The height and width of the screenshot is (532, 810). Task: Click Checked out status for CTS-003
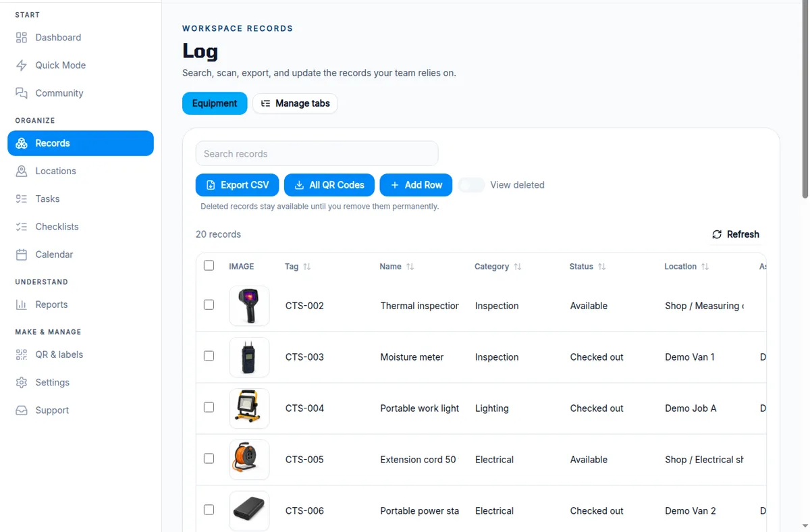(x=597, y=357)
